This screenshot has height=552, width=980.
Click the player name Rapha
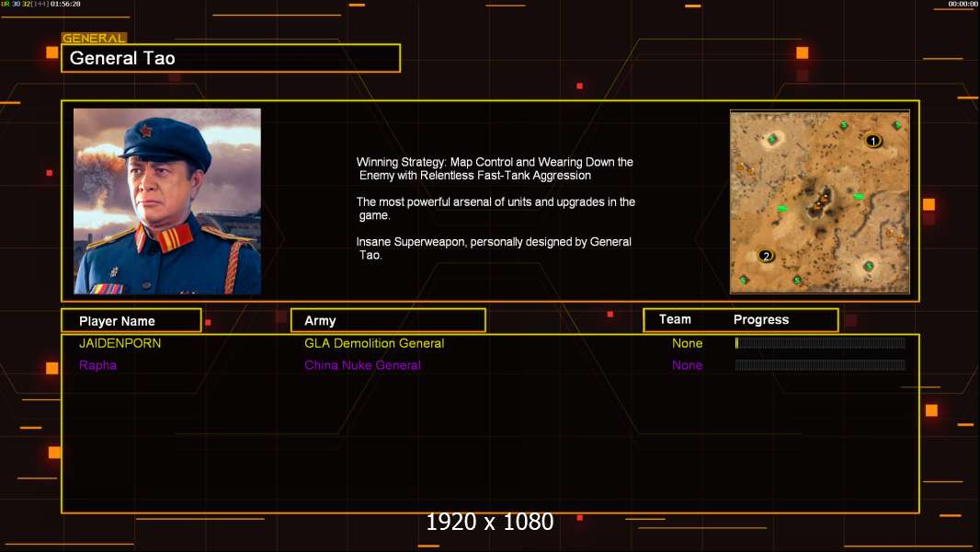click(97, 365)
